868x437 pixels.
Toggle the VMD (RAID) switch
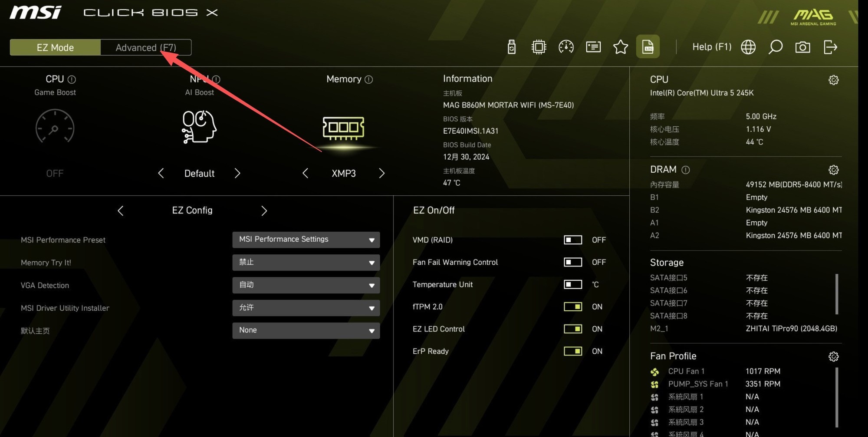pos(573,240)
